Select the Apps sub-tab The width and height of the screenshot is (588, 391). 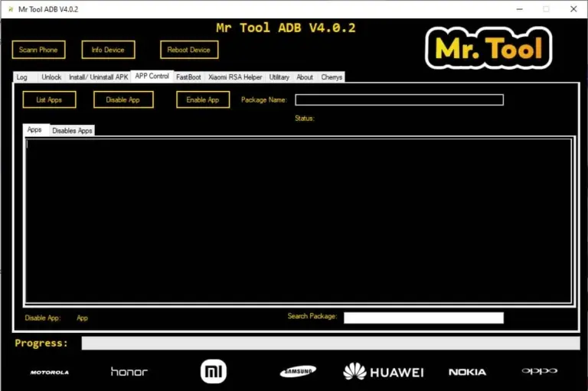(34, 130)
